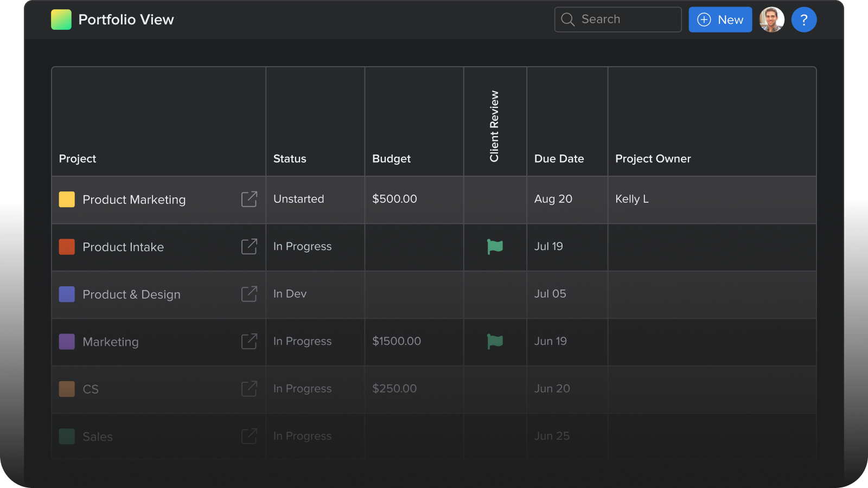
Task: Open help with the question mark icon
Action: tap(803, 20)
